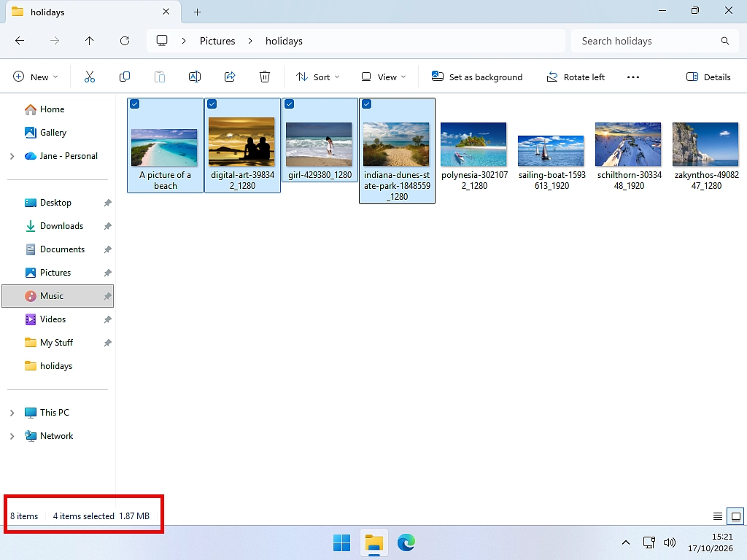The height and width of the screenshot is (560, 747).
Task: Click the Paste clipboard icon
Action: coord(160,77)
